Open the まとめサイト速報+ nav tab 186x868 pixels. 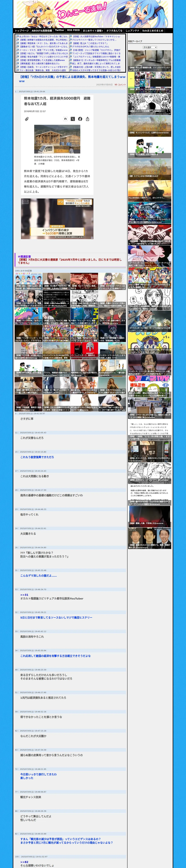(93, 31)
